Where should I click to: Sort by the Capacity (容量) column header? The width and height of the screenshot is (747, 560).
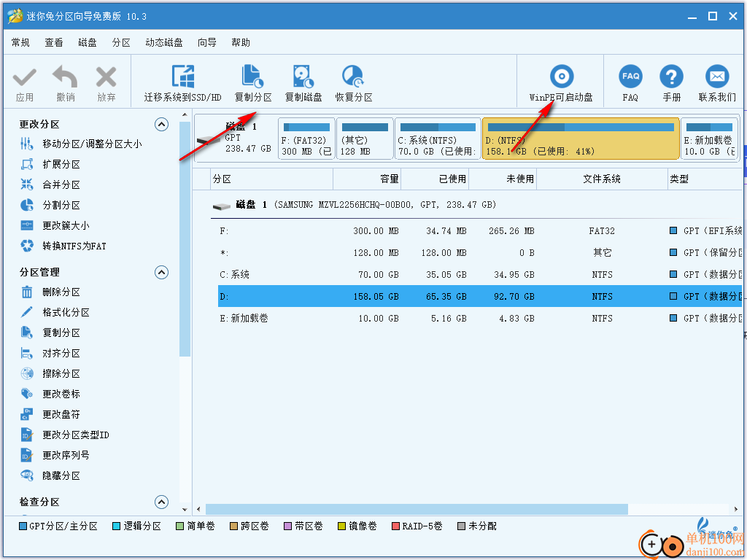tap(367, 179)
